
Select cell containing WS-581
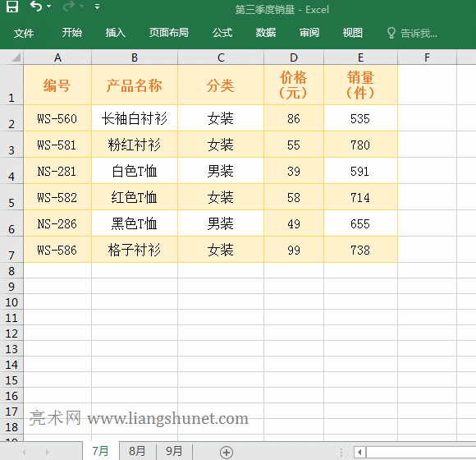pos(57,145)
